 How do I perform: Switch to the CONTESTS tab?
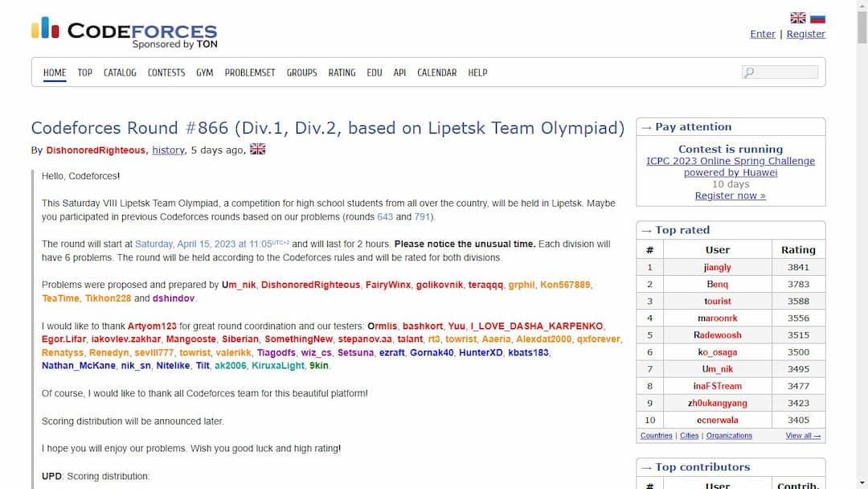(x=166, y=72)
